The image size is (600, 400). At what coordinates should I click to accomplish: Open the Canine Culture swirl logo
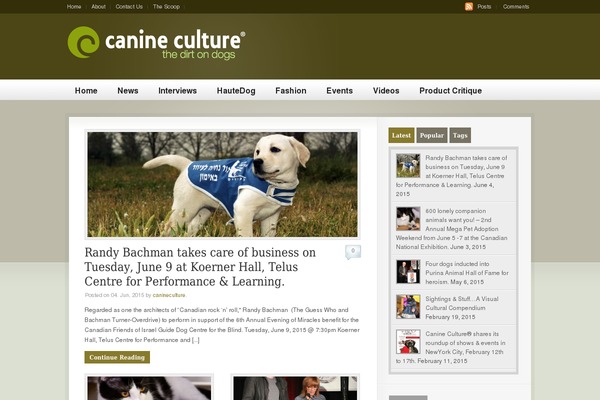83,42
